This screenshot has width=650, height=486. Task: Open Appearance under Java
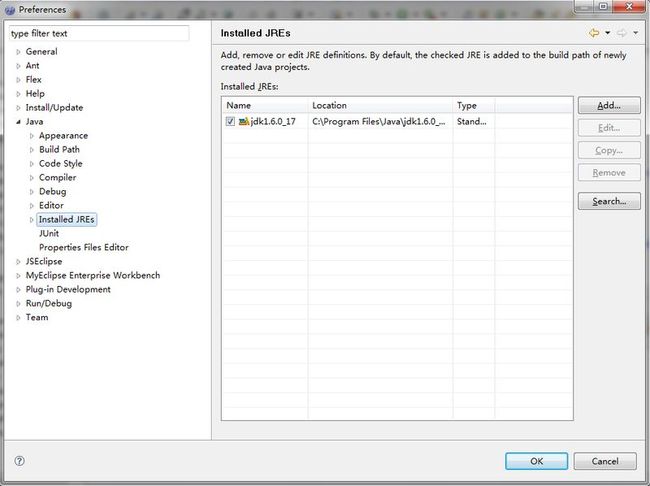coord(63,136)
